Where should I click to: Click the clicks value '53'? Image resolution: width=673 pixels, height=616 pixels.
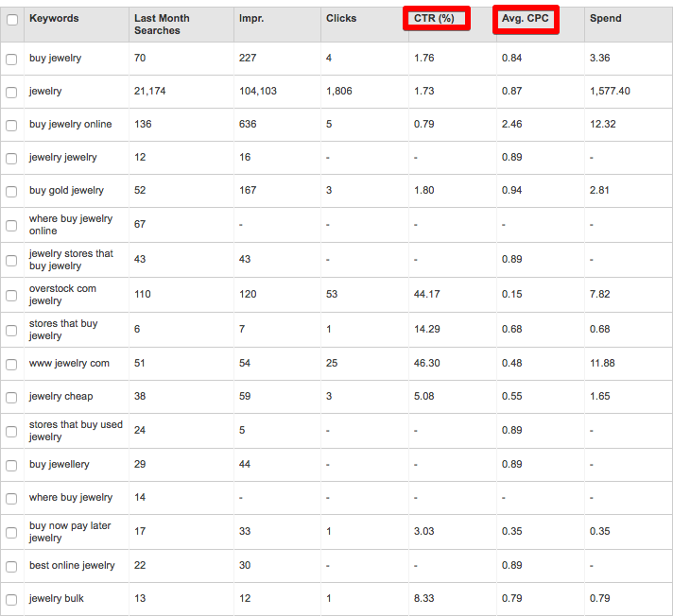[x=332, y=294]
